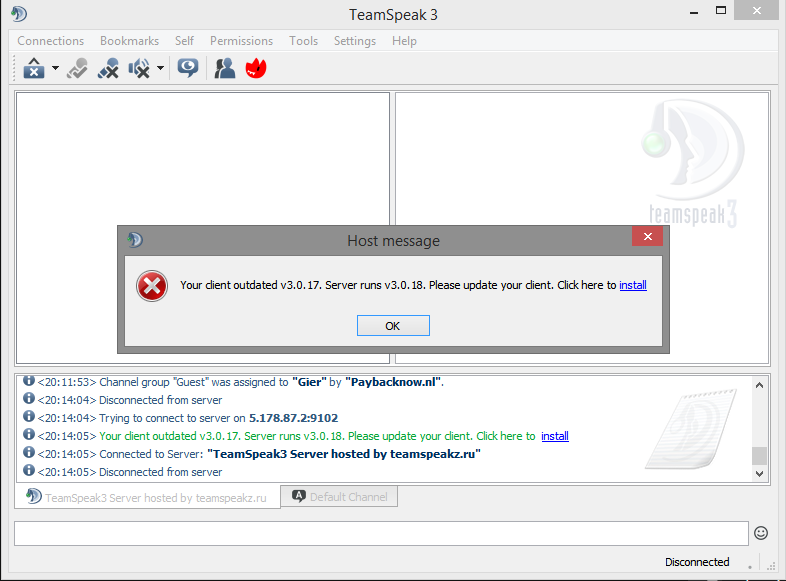Click the "Paybacknow.nl" name in chat log
Screen dimensions: 786x581
(x=394, y=382)
